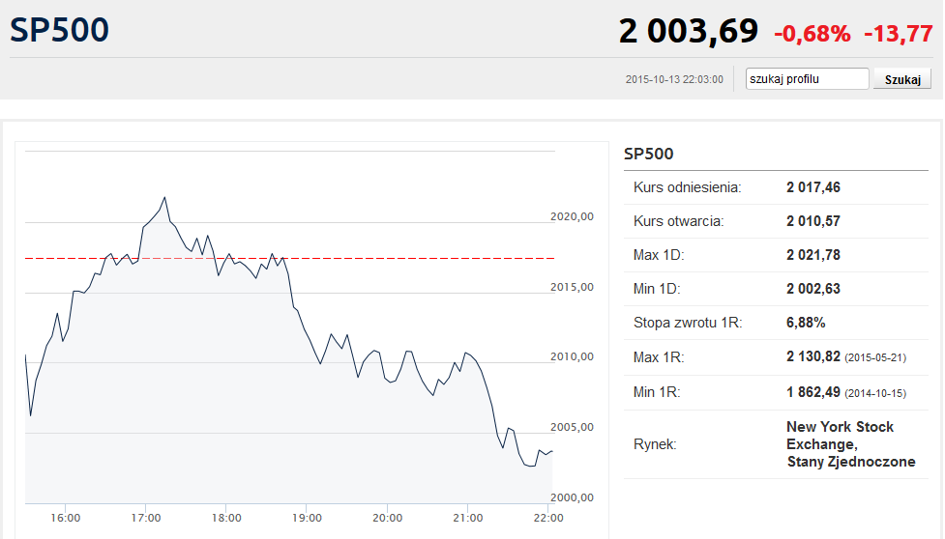Click the value 2 002,63
The width and height of the screenshot is (945, 539).
point(813,289)
